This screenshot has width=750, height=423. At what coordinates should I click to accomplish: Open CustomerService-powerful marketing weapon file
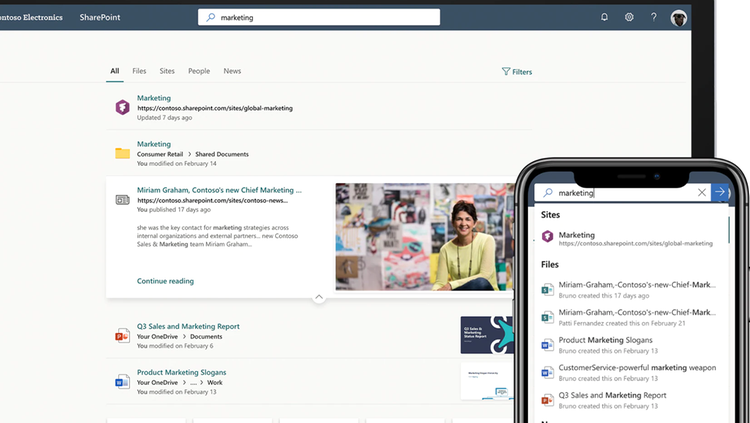click(x=630, y=373)
